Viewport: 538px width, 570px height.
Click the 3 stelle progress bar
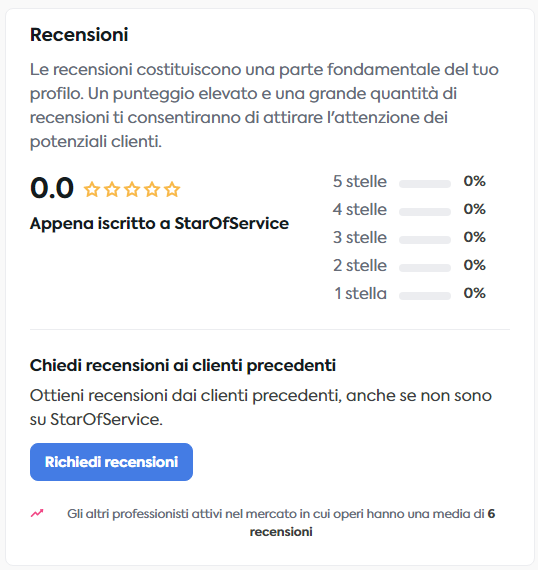coord(425,240)
